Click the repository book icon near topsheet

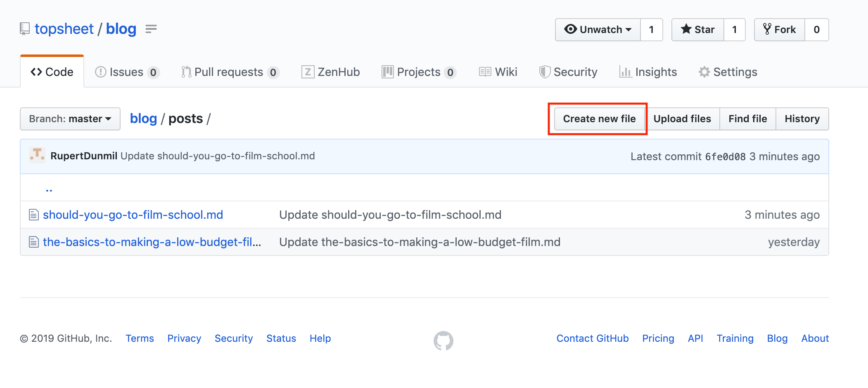[x=25, y=29]
